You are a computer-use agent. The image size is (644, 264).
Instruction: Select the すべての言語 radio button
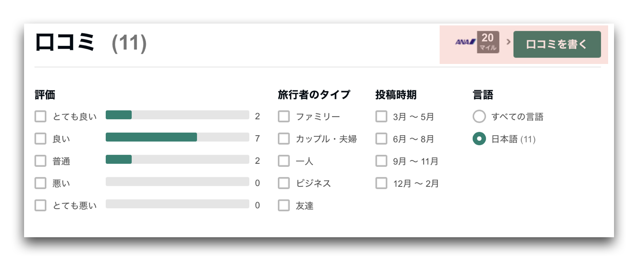click(479, 117)
